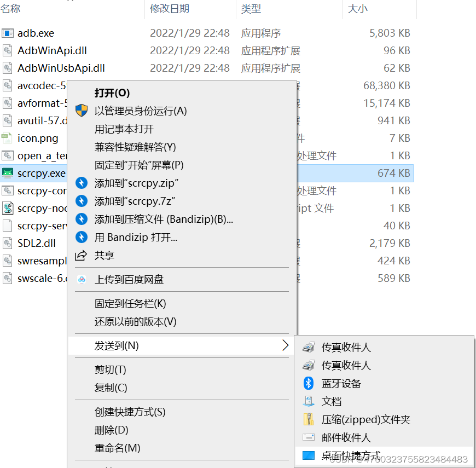Click the adb.exe file icon
Screen dimensions: 476x468
click(x=8, y=33)
